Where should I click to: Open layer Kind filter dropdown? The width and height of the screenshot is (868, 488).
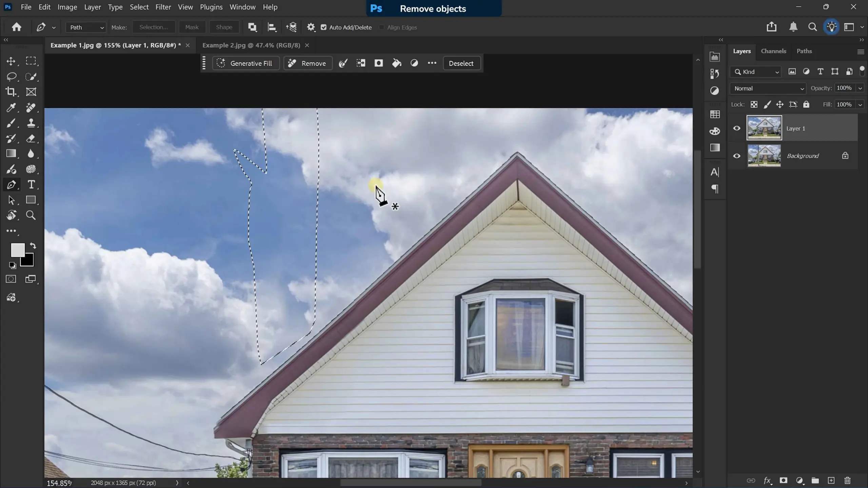[756, 72]
